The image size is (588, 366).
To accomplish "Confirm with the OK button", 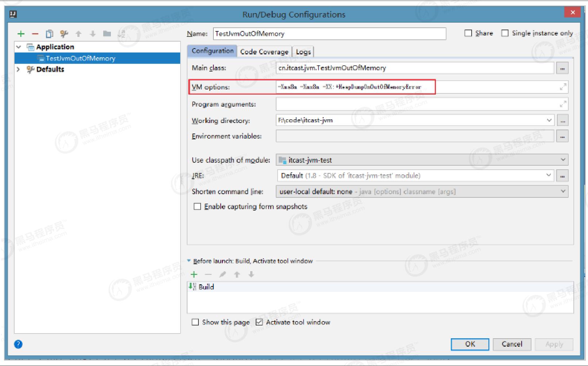I will pos(470,344).
